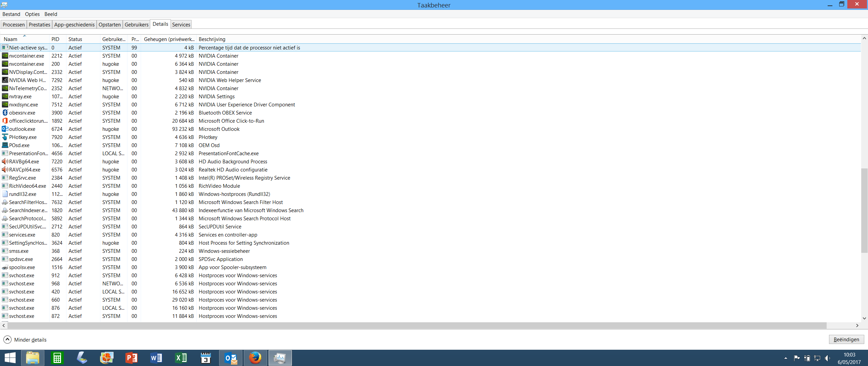Image resolution: width=868 pixels, height=366 pixels.
Task: Open the Windows Start button
Action: point(10,358)
